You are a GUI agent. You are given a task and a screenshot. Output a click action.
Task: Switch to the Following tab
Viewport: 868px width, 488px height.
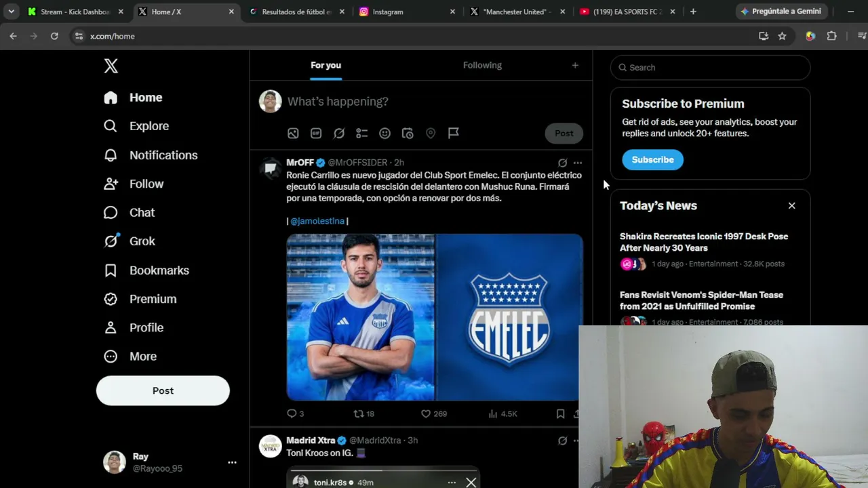(482, 65)
